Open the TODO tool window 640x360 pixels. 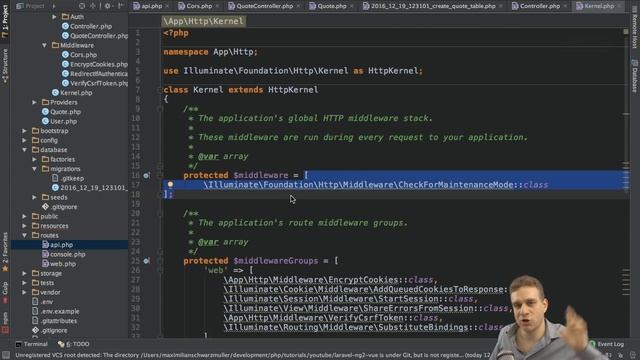[74, 344]
